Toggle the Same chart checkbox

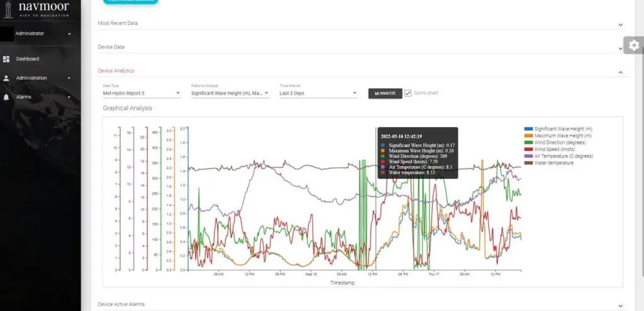(x=408, y=93)
